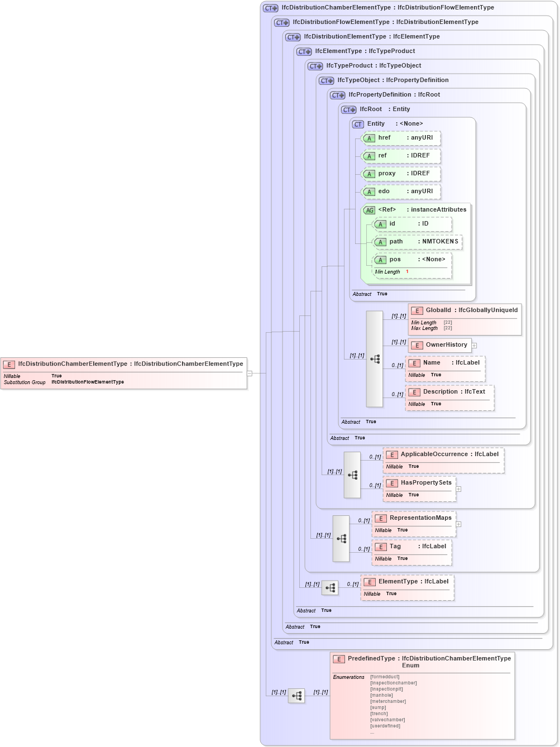Expand the OwnerHistory element details
The width and height of the screenshot is (560, 747).
474,346
